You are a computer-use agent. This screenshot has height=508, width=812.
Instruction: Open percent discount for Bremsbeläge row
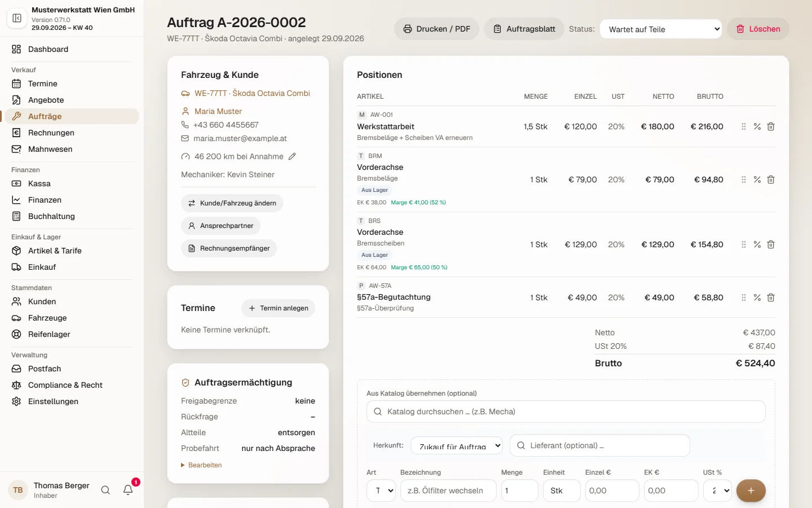757,179
